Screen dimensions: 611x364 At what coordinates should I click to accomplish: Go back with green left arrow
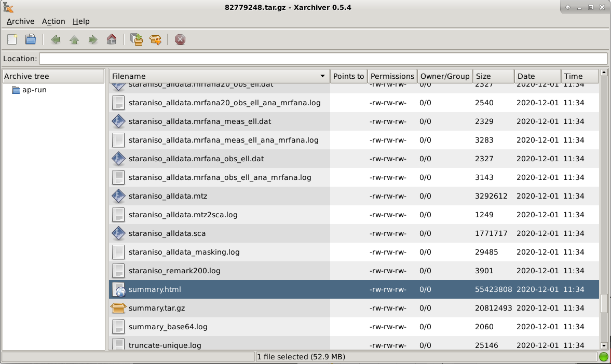[56, 39]
